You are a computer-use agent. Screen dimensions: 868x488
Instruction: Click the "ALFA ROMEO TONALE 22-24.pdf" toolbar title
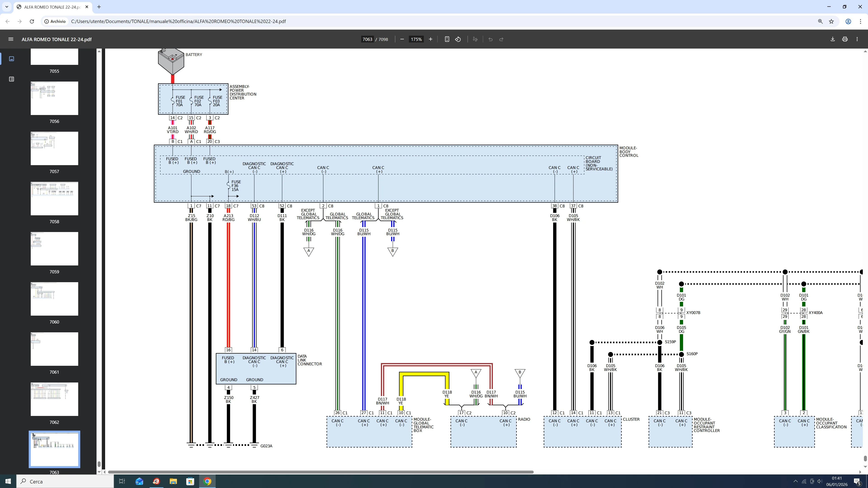click(x=57, y=39)
